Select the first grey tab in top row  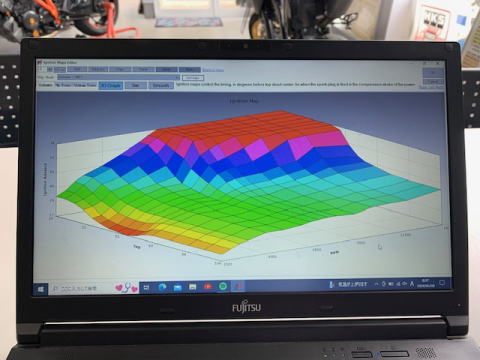point(60,69)
